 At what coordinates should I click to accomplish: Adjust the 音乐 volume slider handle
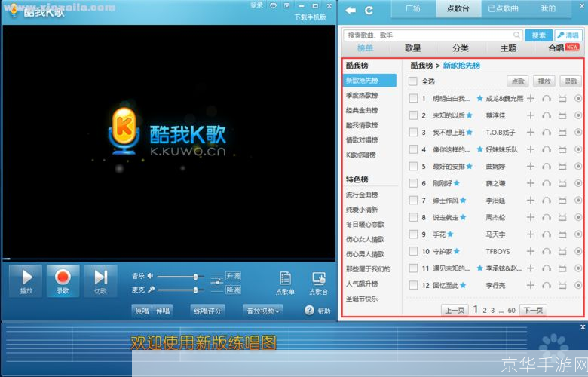click(195, 277)
